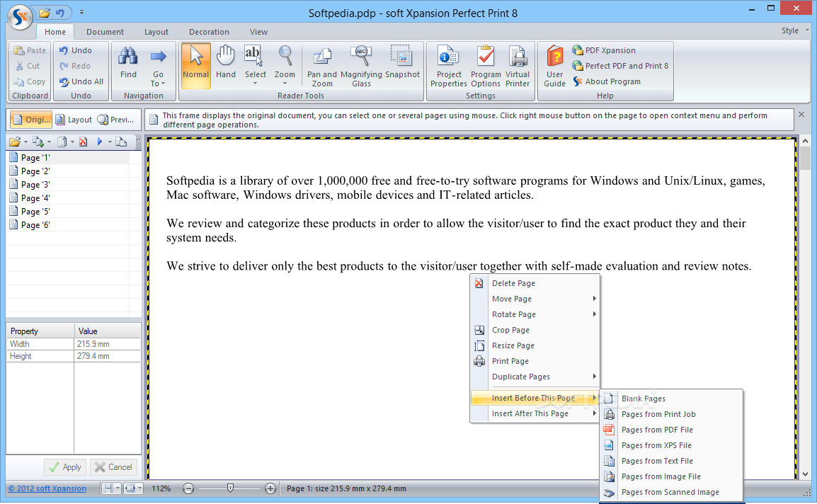
Task: Open Insert After This Page submenu
Action: [535, 414]
